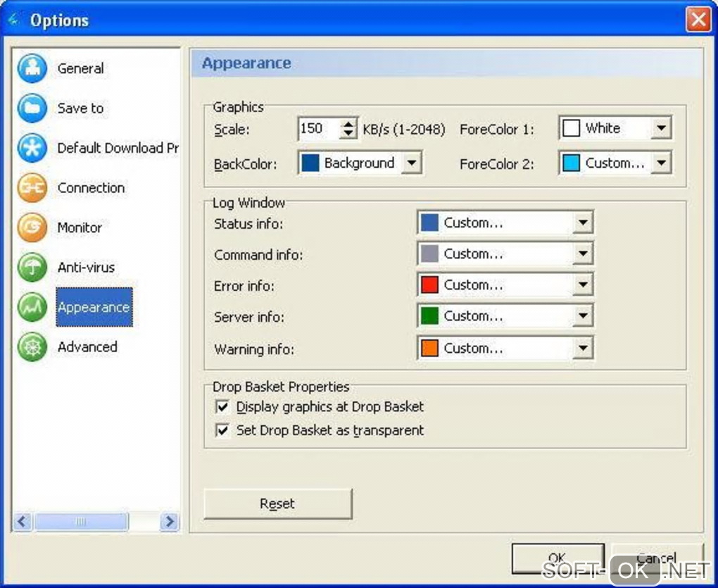Increase Scale with the up arrow

point(348,124)
